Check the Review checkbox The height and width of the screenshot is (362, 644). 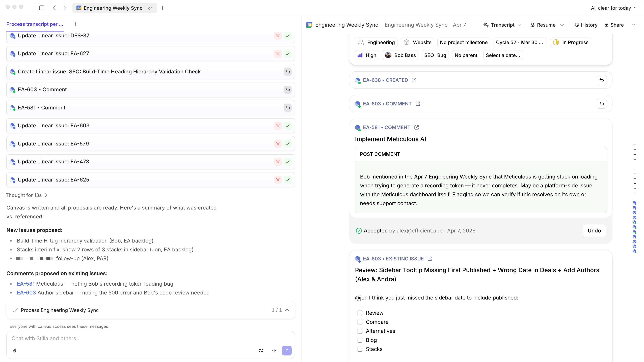click(360, 313)
